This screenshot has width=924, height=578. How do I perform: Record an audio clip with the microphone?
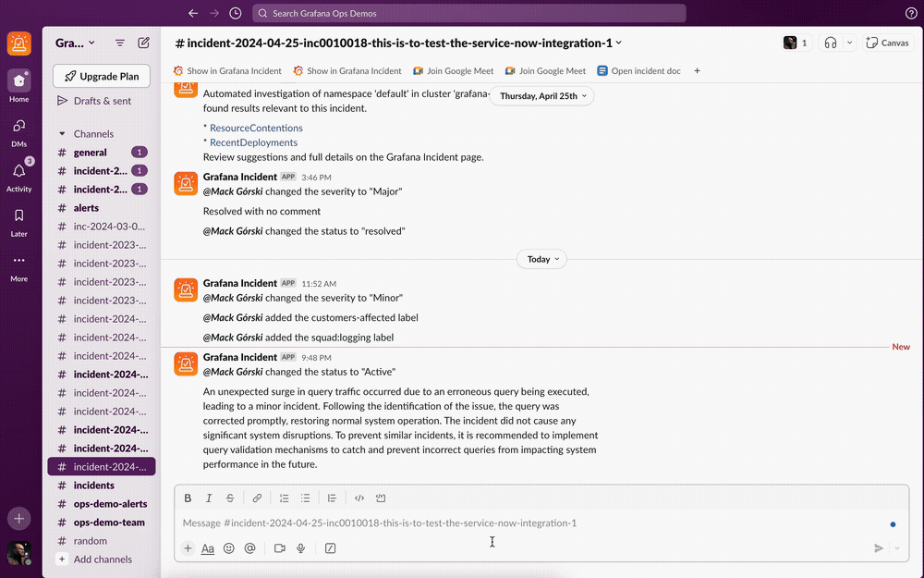(300, 547)
